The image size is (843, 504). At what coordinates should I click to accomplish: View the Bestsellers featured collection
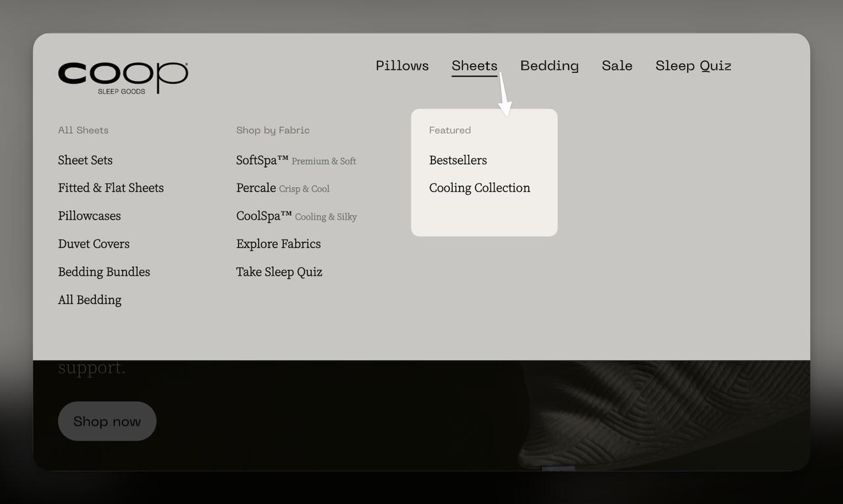(x=458, y=160)
